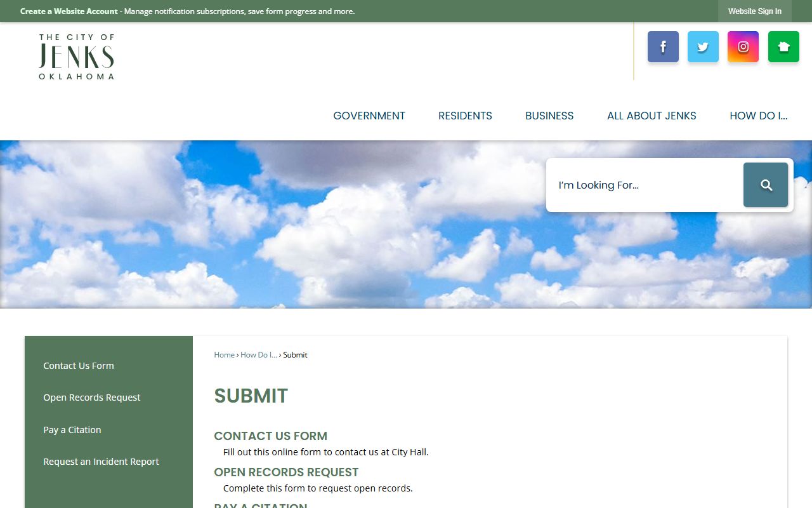The image size is (812, 508).
Task: Open the All About Jenks menu
Action: click(652, 116)
